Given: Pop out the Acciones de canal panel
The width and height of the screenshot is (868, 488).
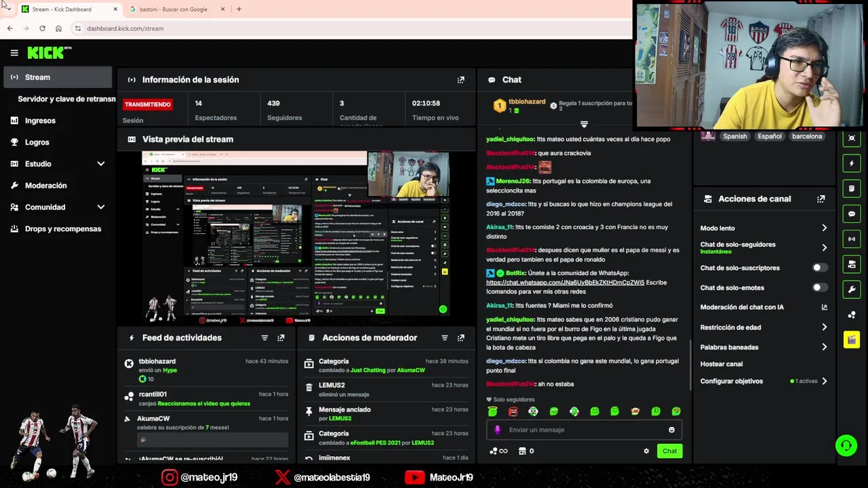Looking at the screenshot, I should (821, 199).
